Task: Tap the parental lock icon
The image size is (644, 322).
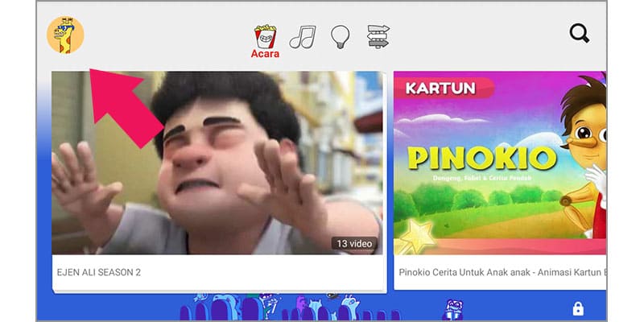Action: (x=578, y=308)
